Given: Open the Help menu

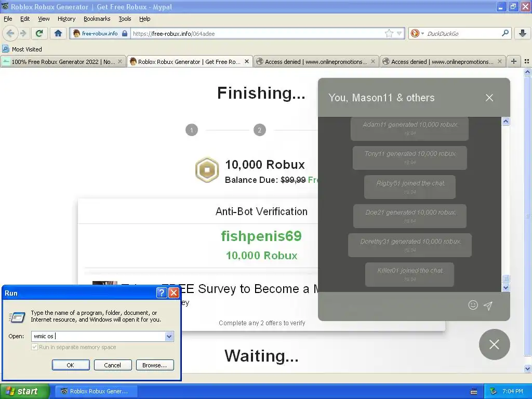Looking at the screenshot, I should click(144, 19).
